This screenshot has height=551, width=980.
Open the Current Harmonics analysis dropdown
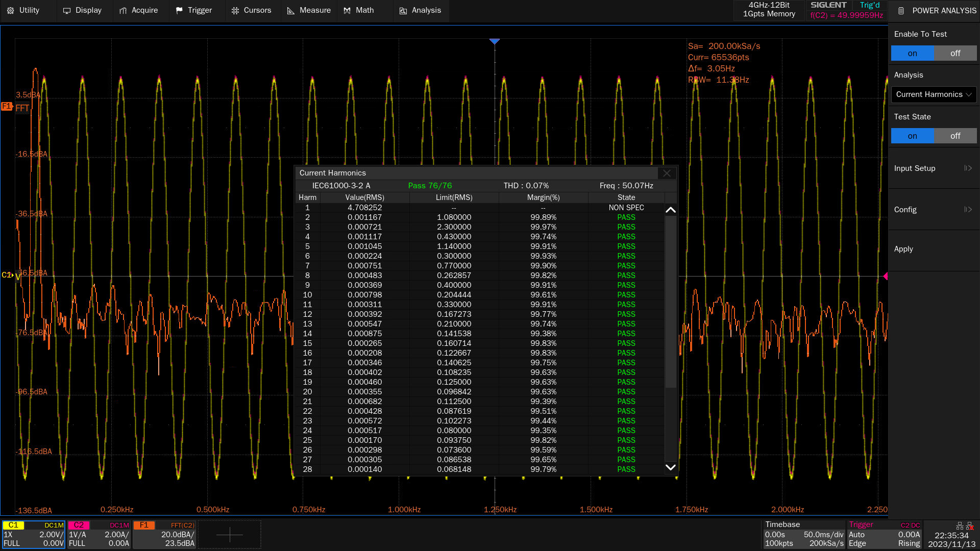[934, 94]
